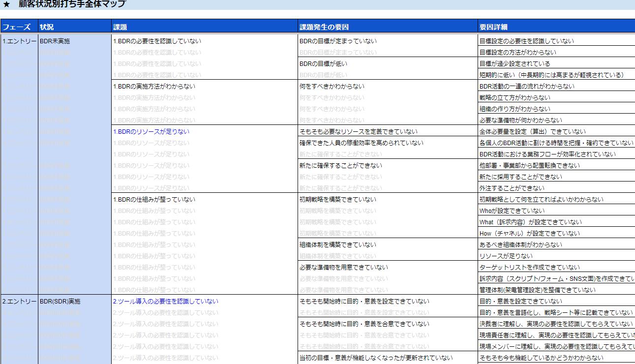Click cell 戦略の立て方がわからない
The image size is (635, 364).
pyautogui.click(x=556, y=98)
